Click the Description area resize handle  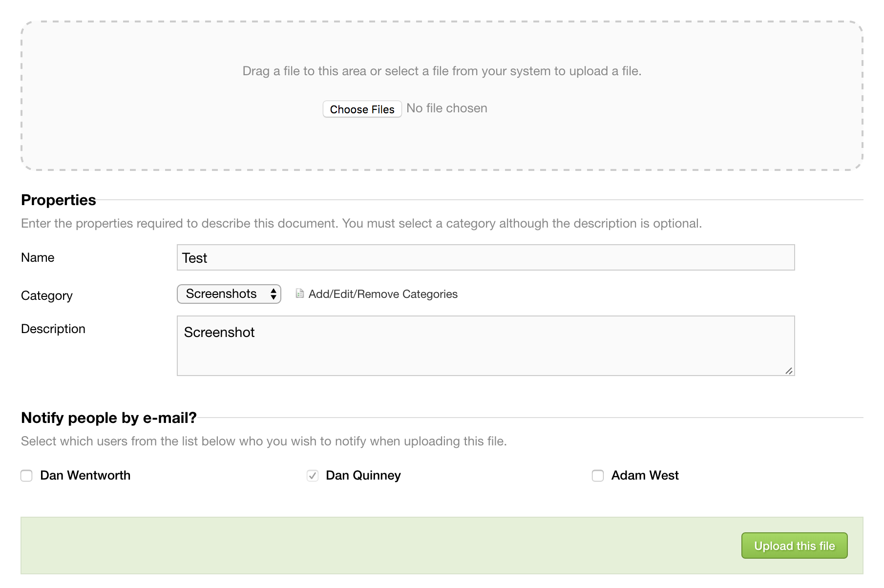pos(789,371)
